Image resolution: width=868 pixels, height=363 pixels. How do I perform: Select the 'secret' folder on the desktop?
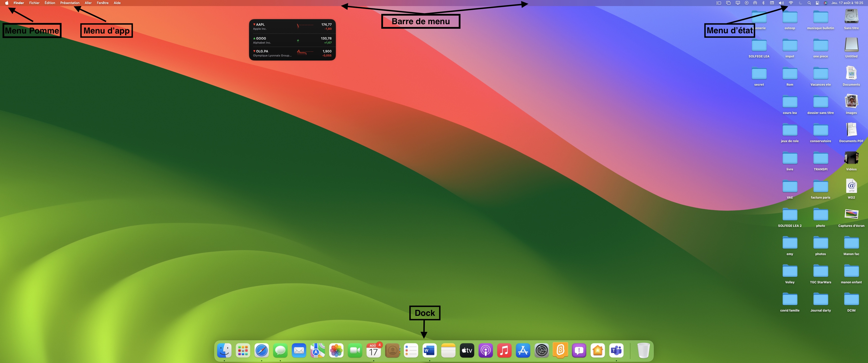pos(759,76)
